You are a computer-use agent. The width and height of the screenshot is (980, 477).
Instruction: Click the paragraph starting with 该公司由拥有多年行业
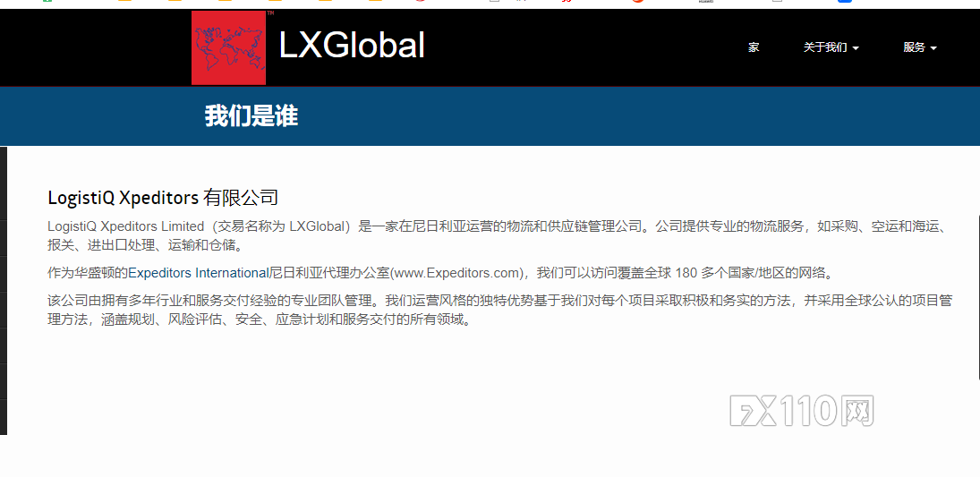pyautogui.click(x=499, y=310)
